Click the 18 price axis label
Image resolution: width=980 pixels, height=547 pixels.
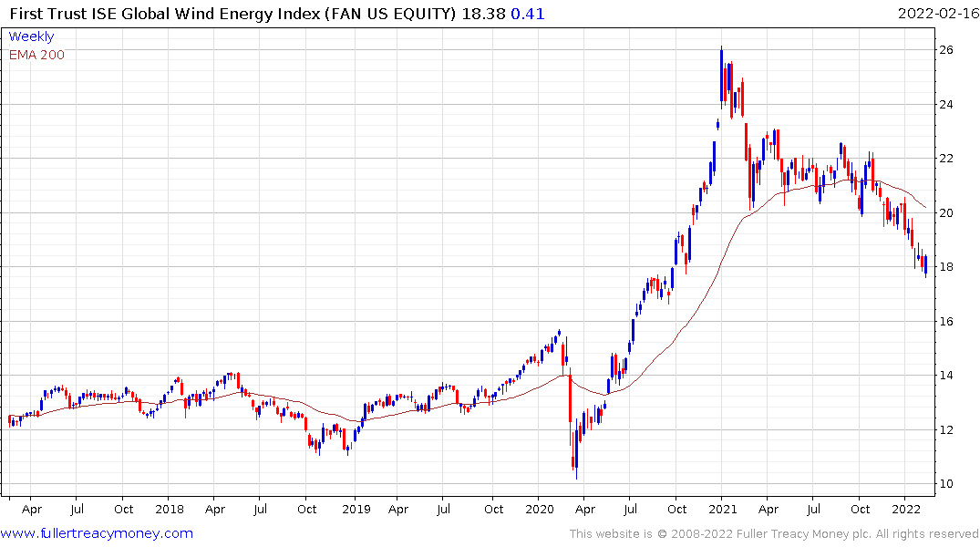[x=946, y=267]
